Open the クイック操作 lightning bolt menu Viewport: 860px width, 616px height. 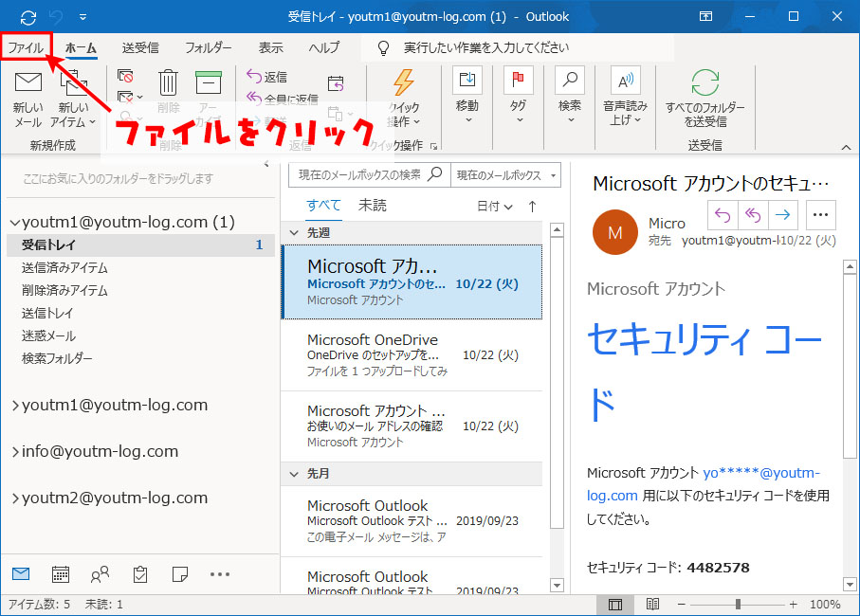[404, 99]
